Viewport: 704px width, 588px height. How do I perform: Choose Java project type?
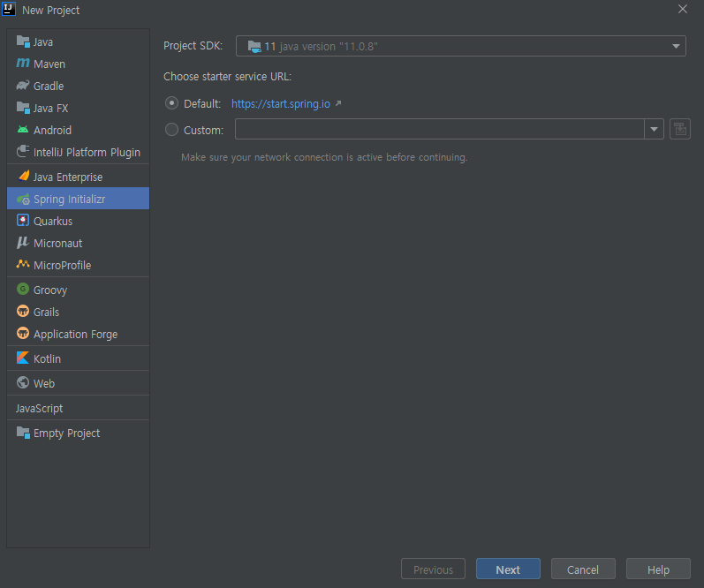click(78, 41)
